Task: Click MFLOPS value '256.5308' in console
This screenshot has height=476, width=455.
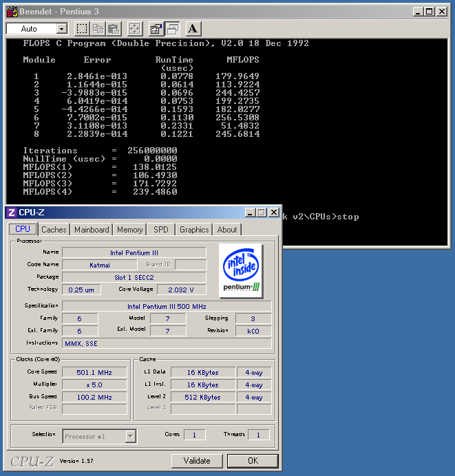Action: [x=237, y=117]
